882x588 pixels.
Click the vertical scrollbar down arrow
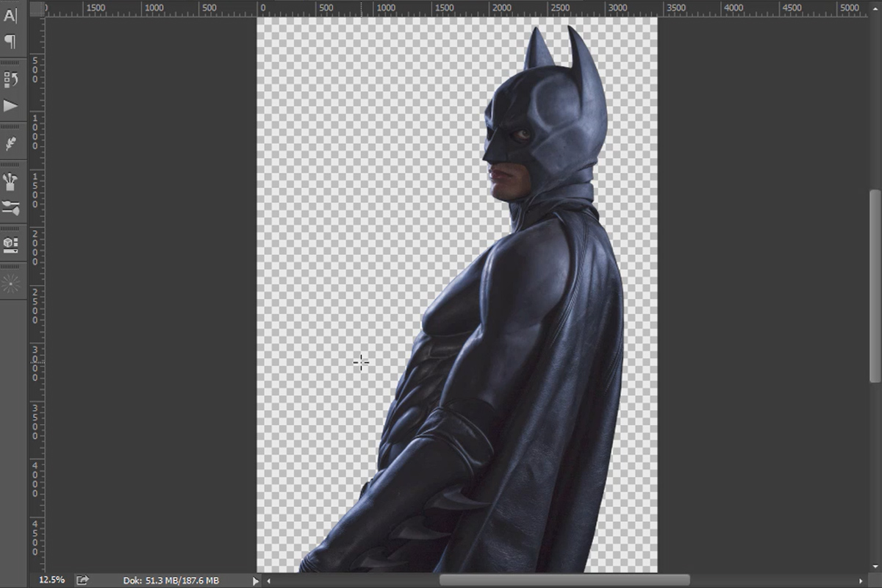(x=875, y=566)
